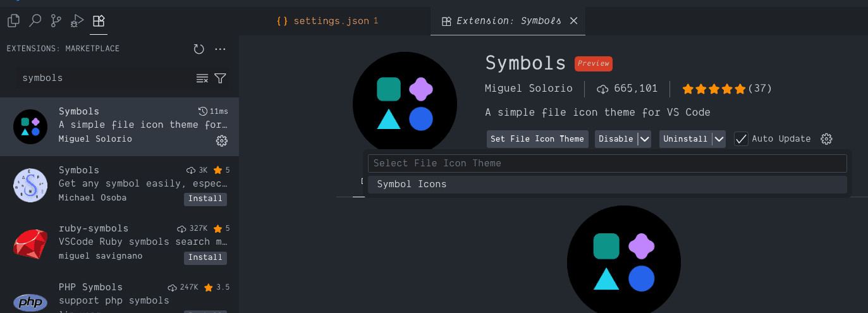Screen dimensions: 868x313
Task: Open the extensions filter menu
Action: click(x=220, y=78)
